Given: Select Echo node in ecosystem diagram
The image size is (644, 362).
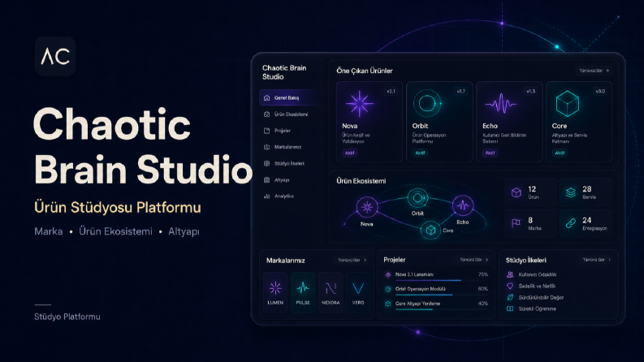Looking at the screenshot, I should point(463,205).
